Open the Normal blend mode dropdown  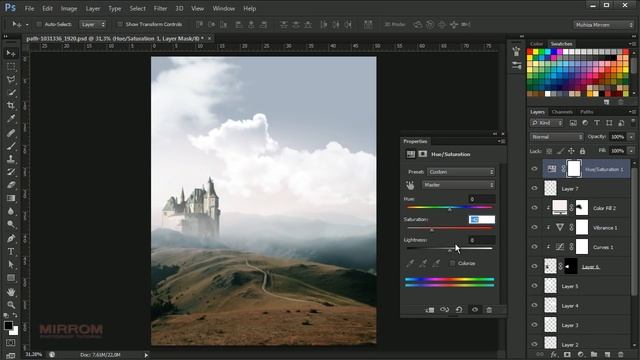click(557, 137)
